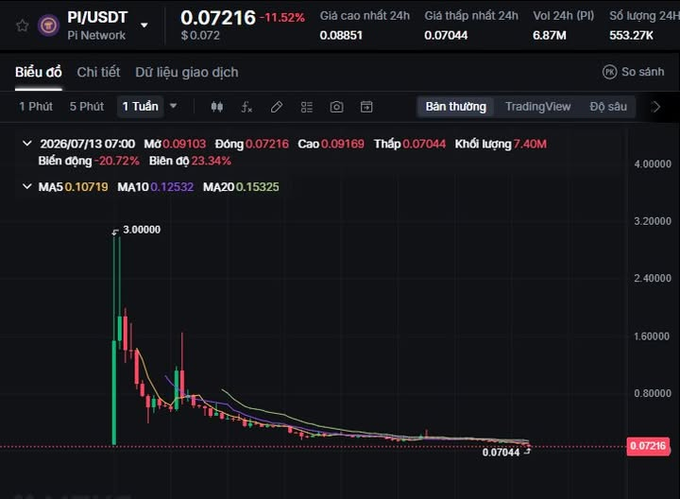Click the $0.072 USD price text
Screen dimensions: 680x499
point(200,36)
